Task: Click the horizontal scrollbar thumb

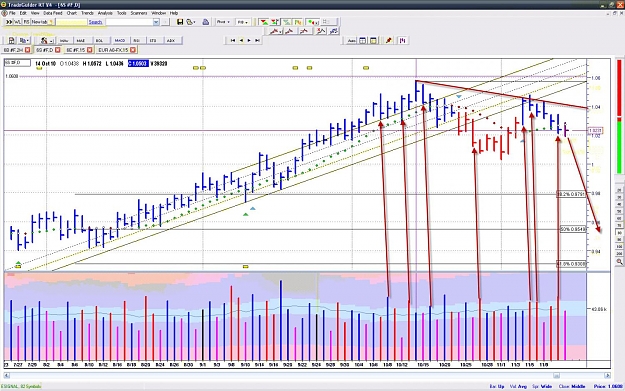Action: pyautogui.click(x=556, y=375)
